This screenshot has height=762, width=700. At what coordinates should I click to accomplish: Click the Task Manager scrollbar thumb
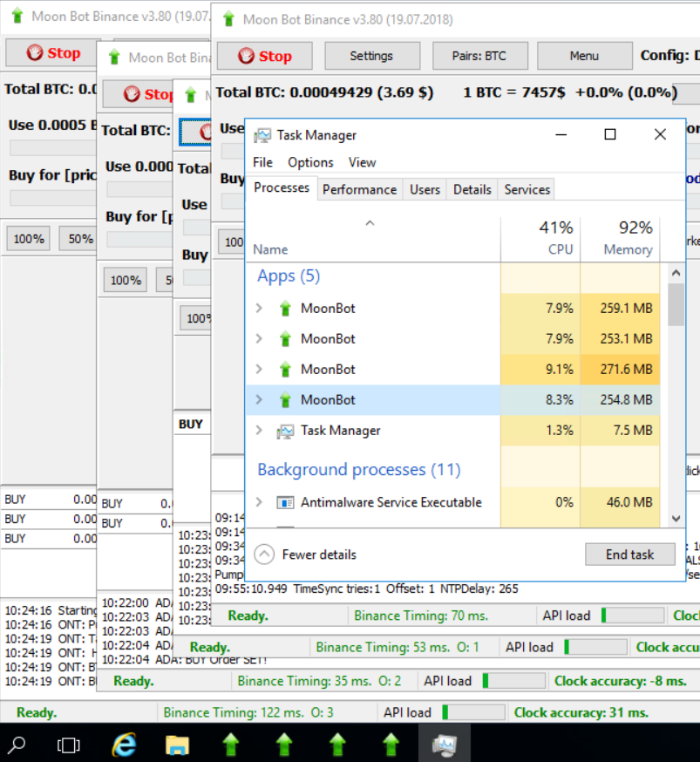coord(676,304)
